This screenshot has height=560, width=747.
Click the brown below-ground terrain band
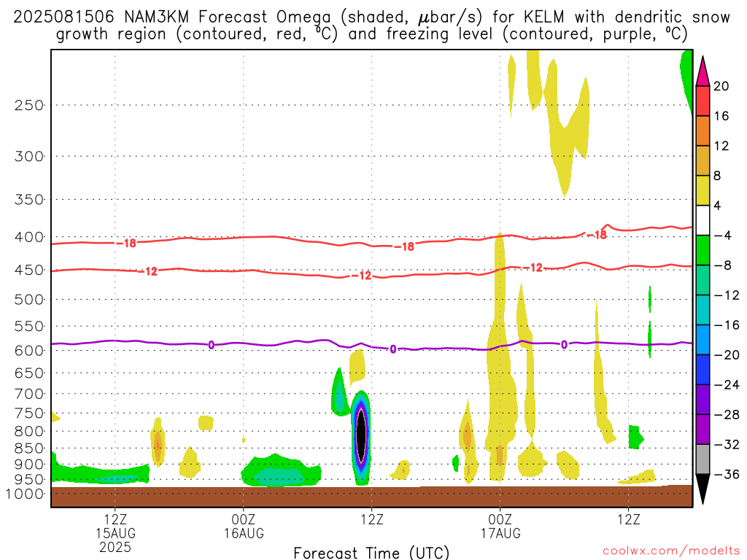[x=371, y=497]
